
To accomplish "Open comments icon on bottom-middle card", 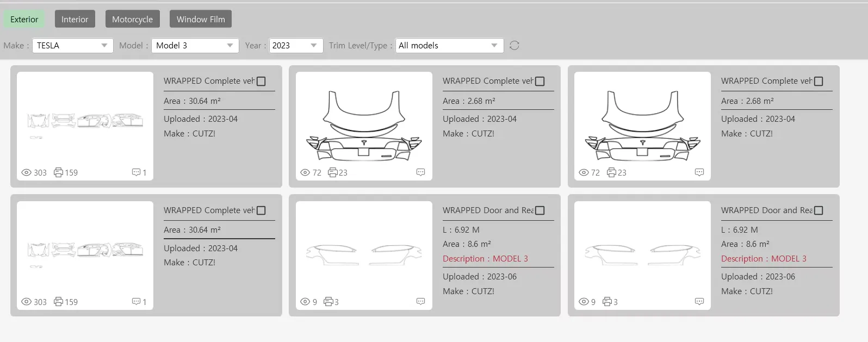I will point(421,302).
